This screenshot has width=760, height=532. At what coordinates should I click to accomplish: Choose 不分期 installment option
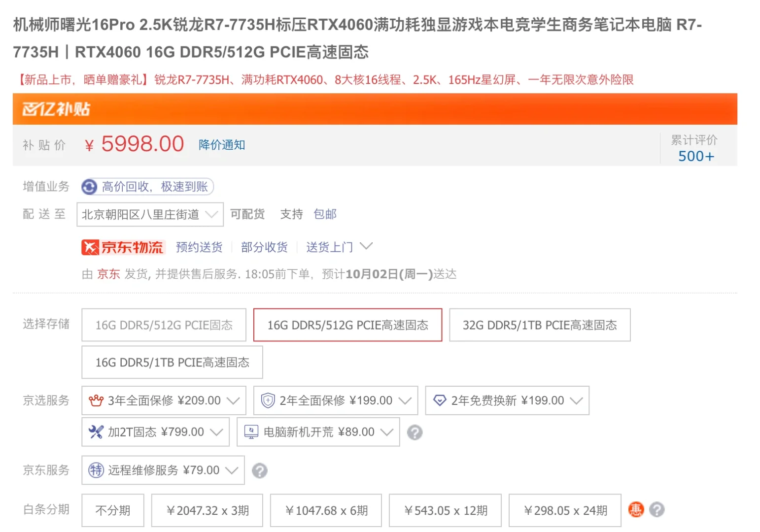click(113, 510)
